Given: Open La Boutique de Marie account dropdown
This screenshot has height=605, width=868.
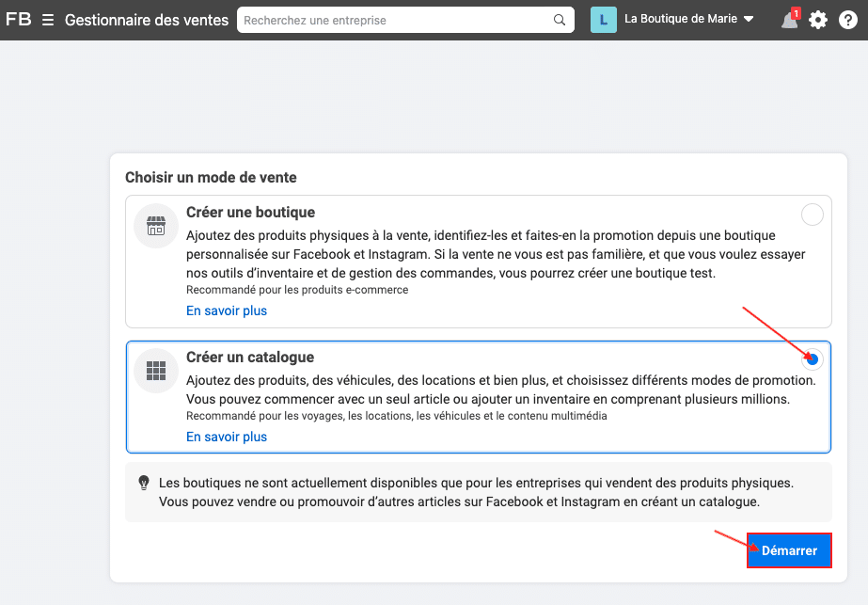Looking at the screenshot, I should click(x=684, y=17).
